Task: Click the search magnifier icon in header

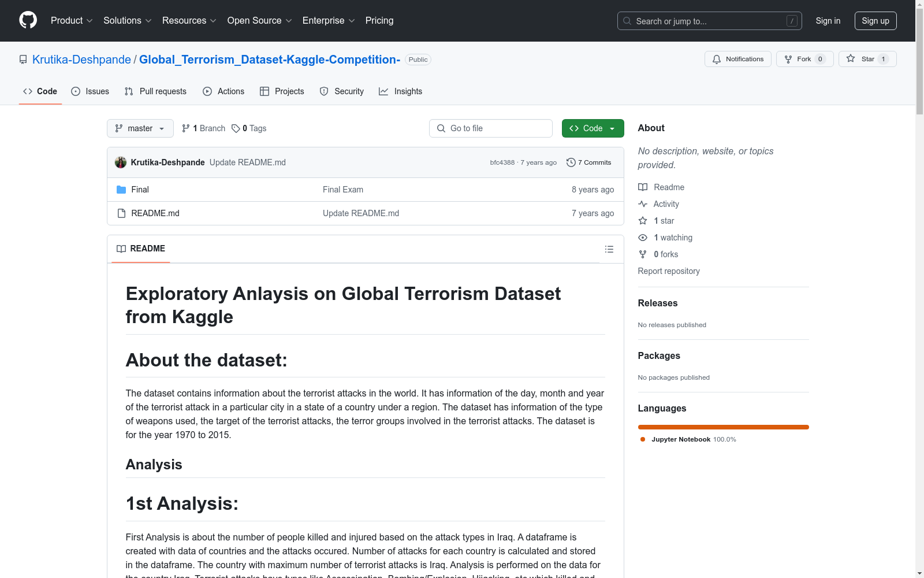Action: [627, 21]
